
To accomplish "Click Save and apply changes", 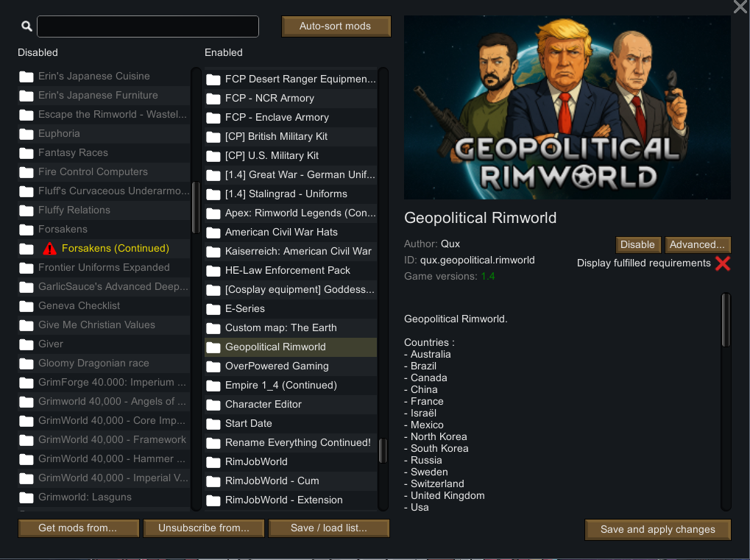I will point(658,529).
